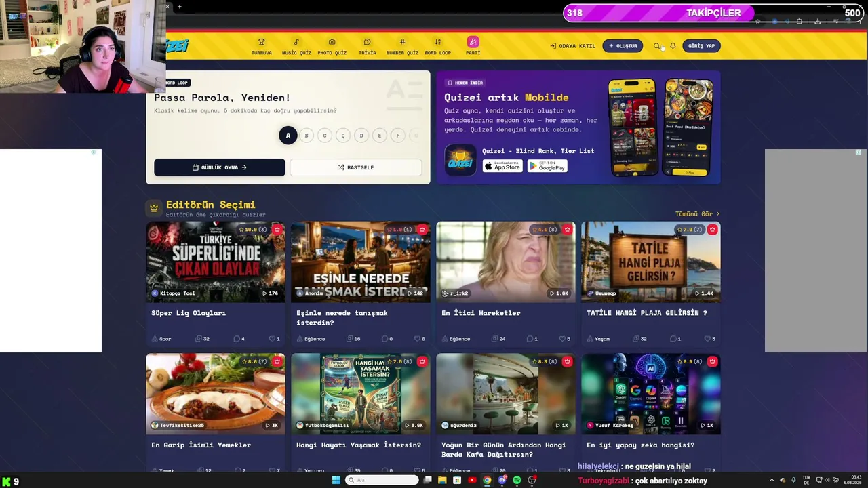Open the Trivia question mark icon
This screenshot has width=868, height=488.
point(367,42)
